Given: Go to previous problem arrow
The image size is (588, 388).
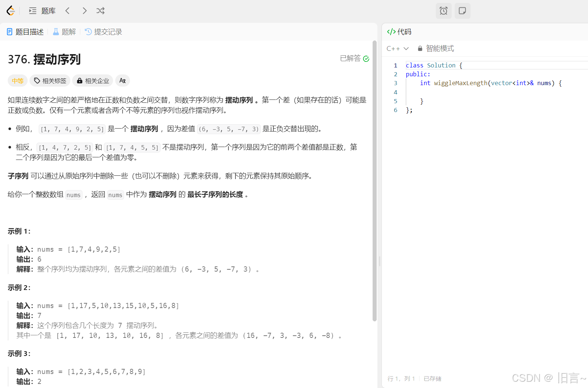Looking at the screenshot, I should click(67, 11).
